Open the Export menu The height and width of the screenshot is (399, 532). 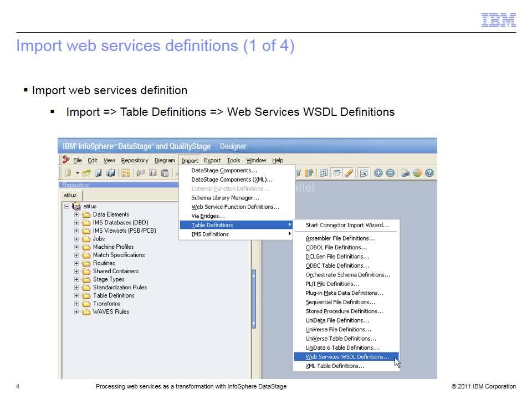pyautogui.click(x=212, y=160)
